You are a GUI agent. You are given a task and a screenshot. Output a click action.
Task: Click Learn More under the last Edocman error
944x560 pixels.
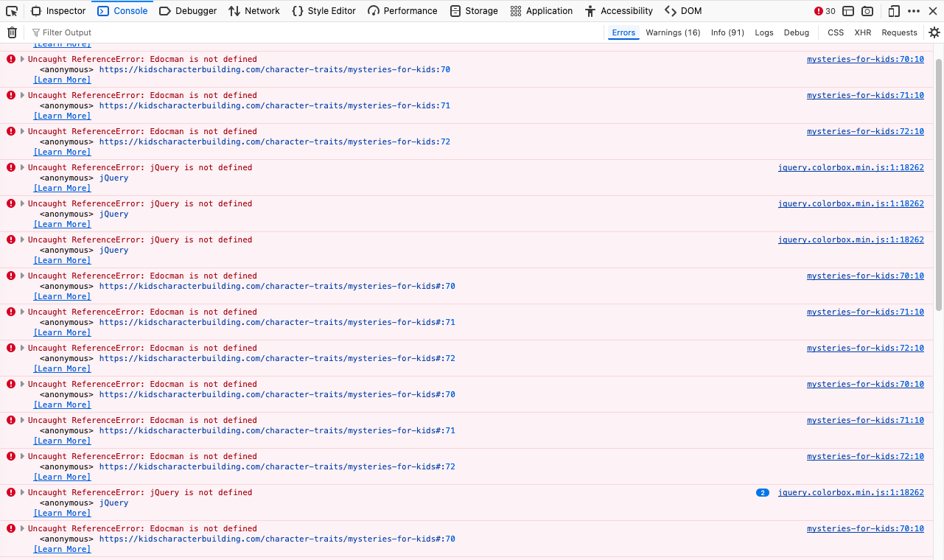pyautogui.click(x=63, y=549)
